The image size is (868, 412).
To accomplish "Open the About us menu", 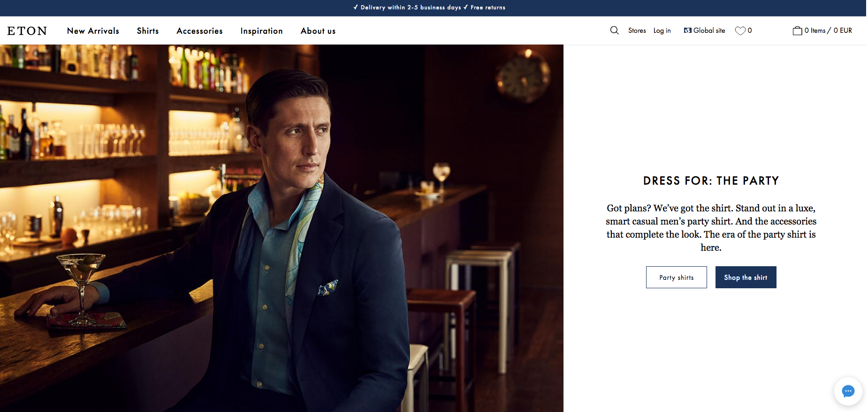I will pyautogui.click(x=318, y=31).
